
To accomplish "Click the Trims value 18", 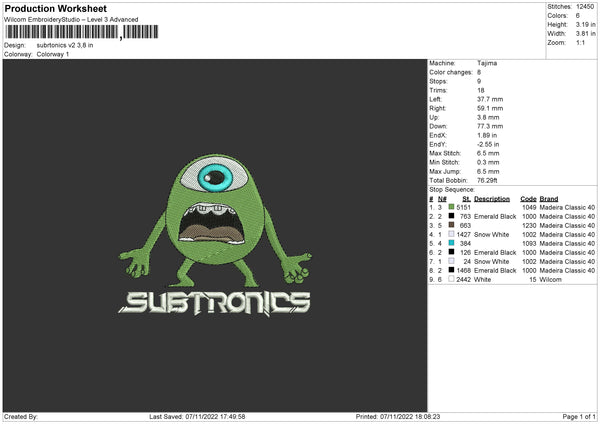I will coord(481,90).
